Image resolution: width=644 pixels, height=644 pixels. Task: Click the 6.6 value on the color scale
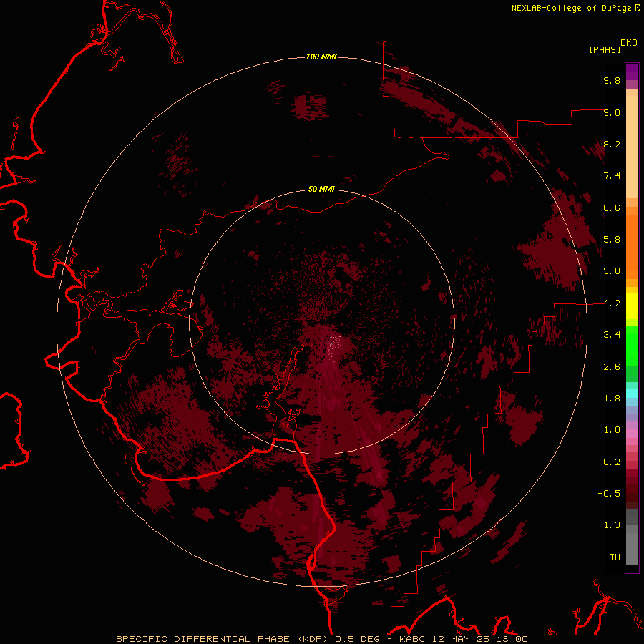pyautogui.click(x=612, y=208)
